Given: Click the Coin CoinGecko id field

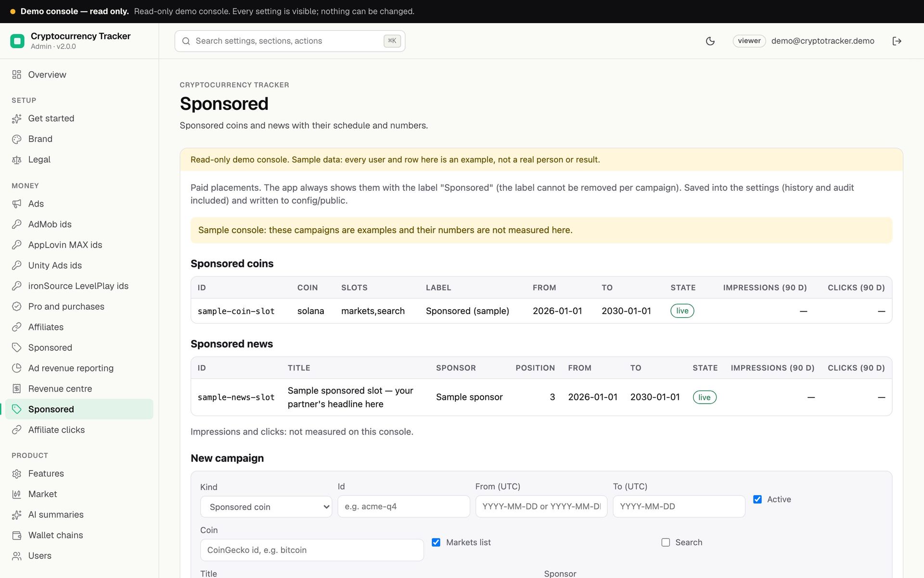Looking at the screenshot, I should point(312,550).
